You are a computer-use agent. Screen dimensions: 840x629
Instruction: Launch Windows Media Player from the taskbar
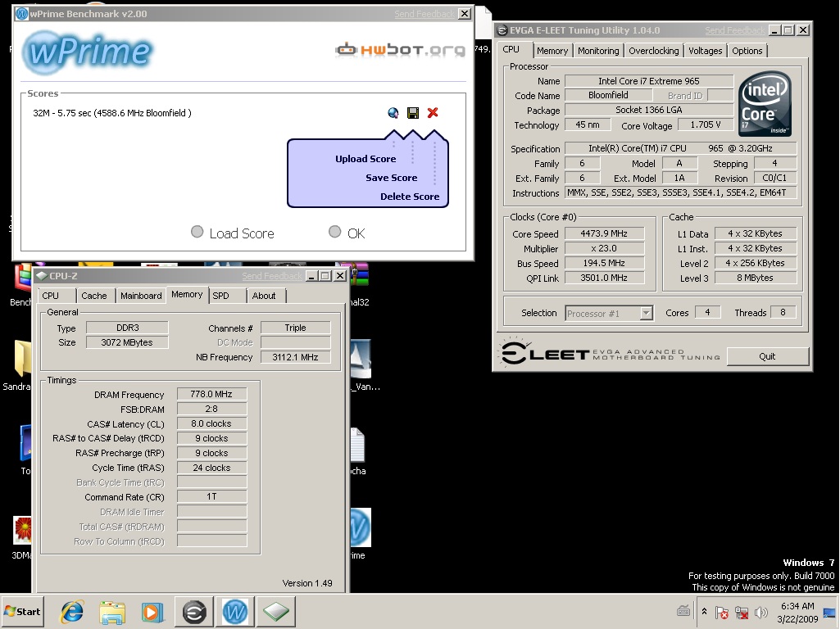[152, 611]
